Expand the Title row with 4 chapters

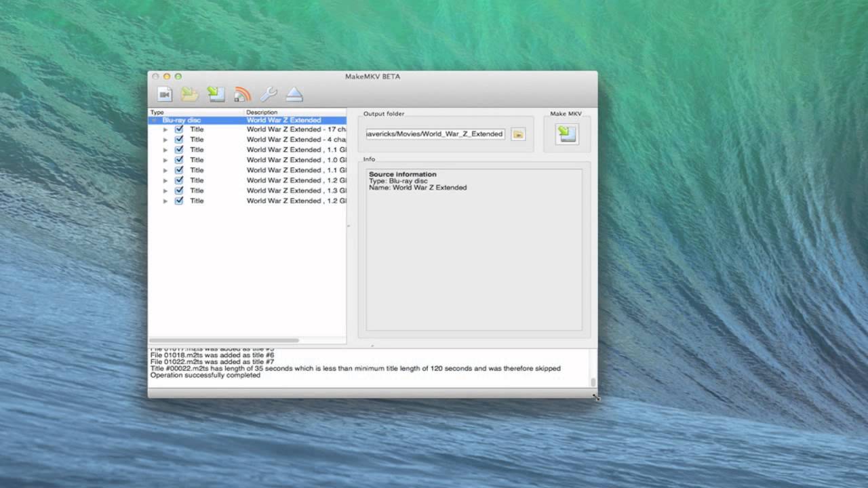coord(165,140)
